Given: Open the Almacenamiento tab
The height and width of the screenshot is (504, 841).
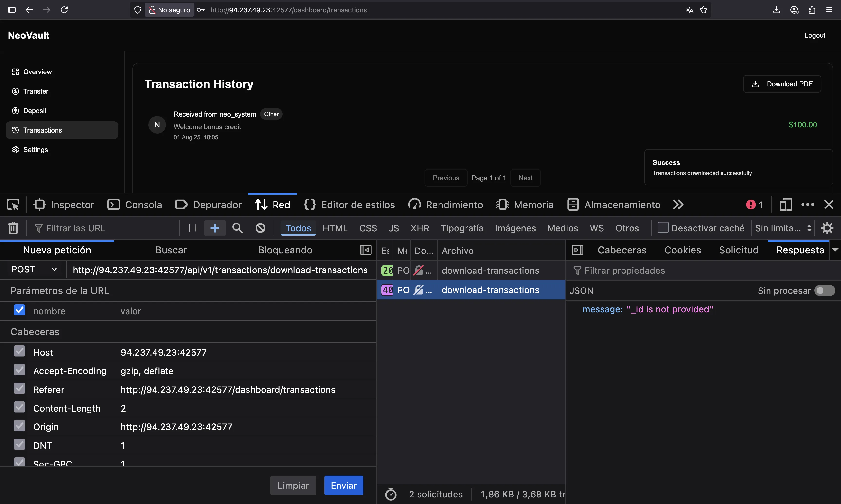Looking at the screenshot, I should pos(614,205).
